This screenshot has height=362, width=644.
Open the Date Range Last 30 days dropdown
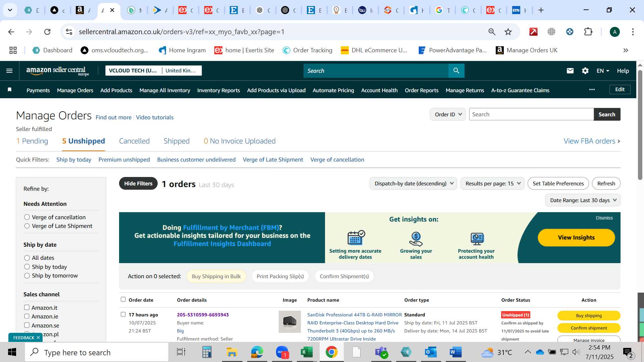point(583,200)
